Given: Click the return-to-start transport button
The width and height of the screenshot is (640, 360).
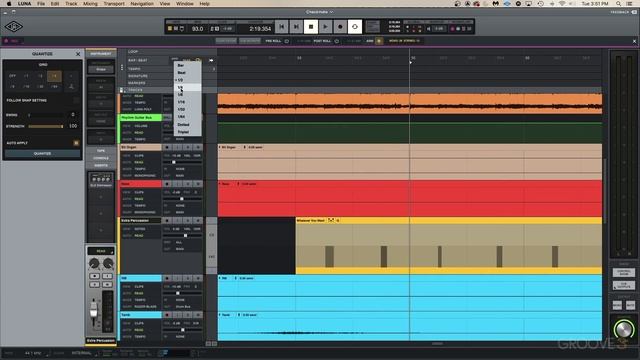Looking at the screenshot, I should click(282, 27).
